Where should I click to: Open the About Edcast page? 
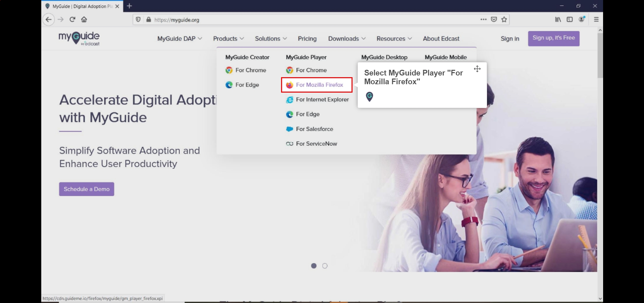tap(441, 39)
